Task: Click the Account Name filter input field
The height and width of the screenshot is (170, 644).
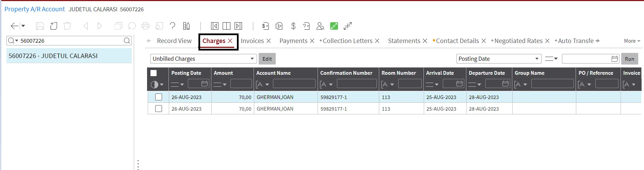Action: point(294,84)
